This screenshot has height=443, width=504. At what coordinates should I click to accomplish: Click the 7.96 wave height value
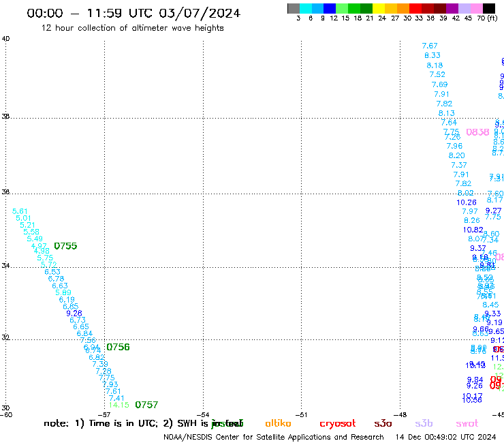454,146
